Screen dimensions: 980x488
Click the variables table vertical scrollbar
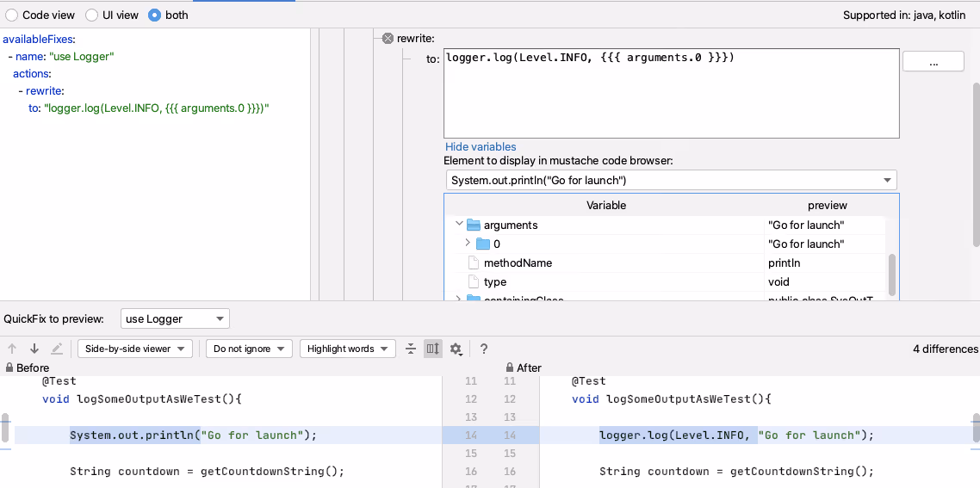point(892,275)
